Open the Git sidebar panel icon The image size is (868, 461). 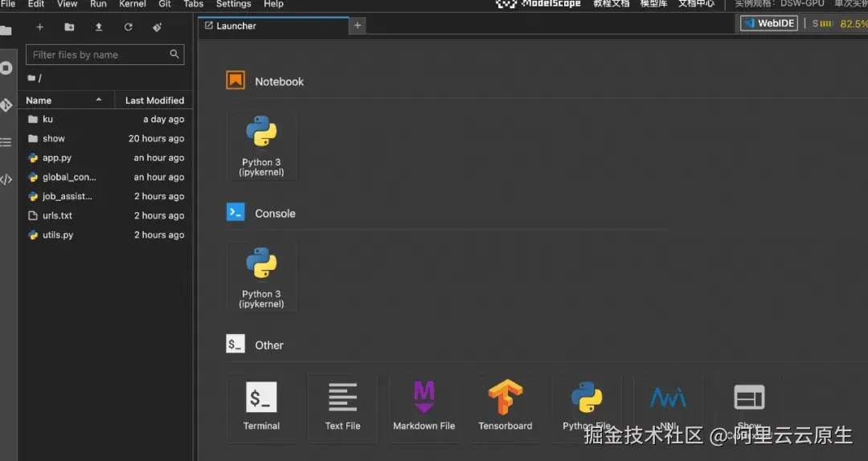tap(6, 105)
